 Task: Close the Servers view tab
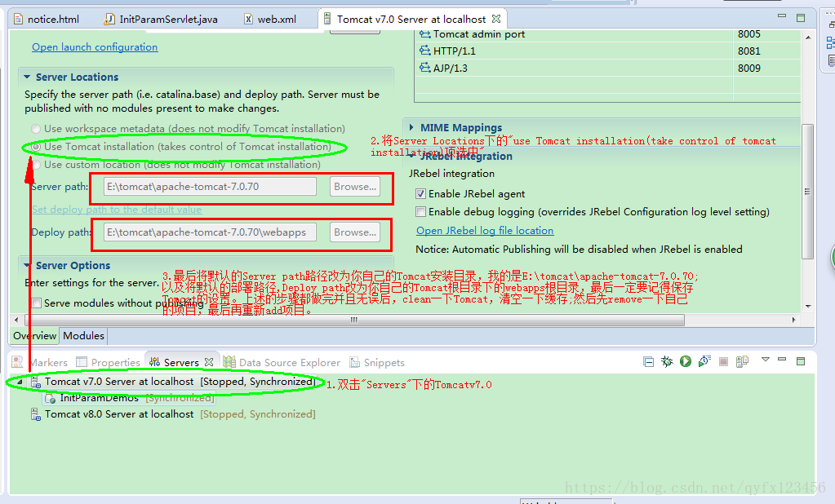point(209,362)
